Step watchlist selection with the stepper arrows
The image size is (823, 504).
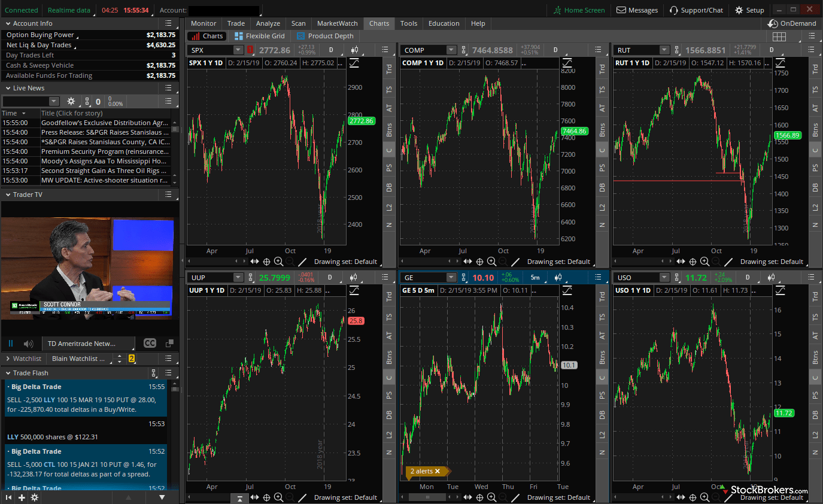click(x=120, y=359)
